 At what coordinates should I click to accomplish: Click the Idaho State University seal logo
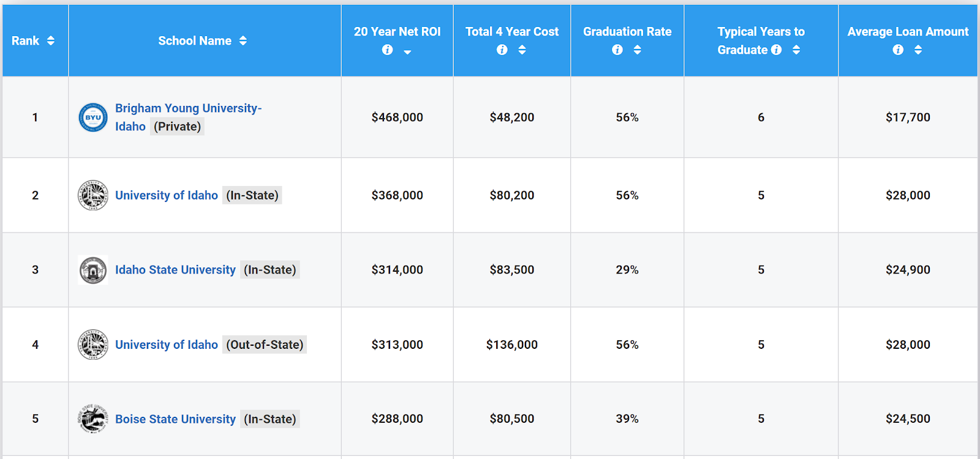[x=93, y=270]
